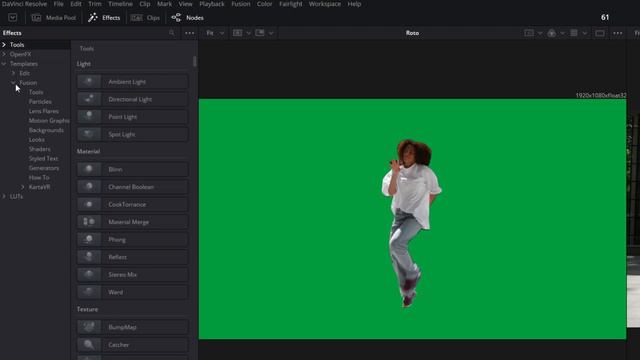Image resolution: width=640 pixels, height=360 pixels.
Task: Open the File menu
Action: [58, 4]
